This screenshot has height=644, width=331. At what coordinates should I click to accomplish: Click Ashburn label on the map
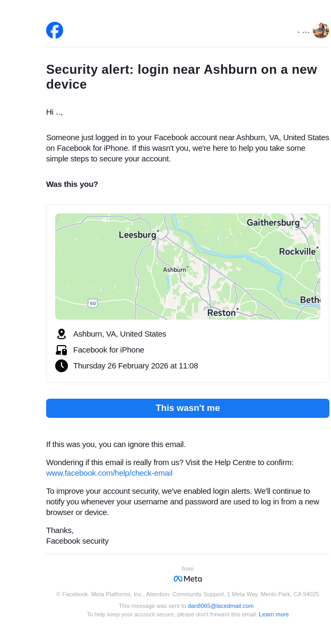(175, 270)
